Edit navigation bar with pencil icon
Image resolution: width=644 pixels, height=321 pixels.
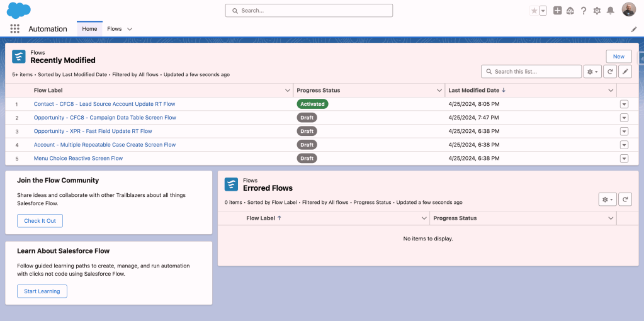click(634, 30)
